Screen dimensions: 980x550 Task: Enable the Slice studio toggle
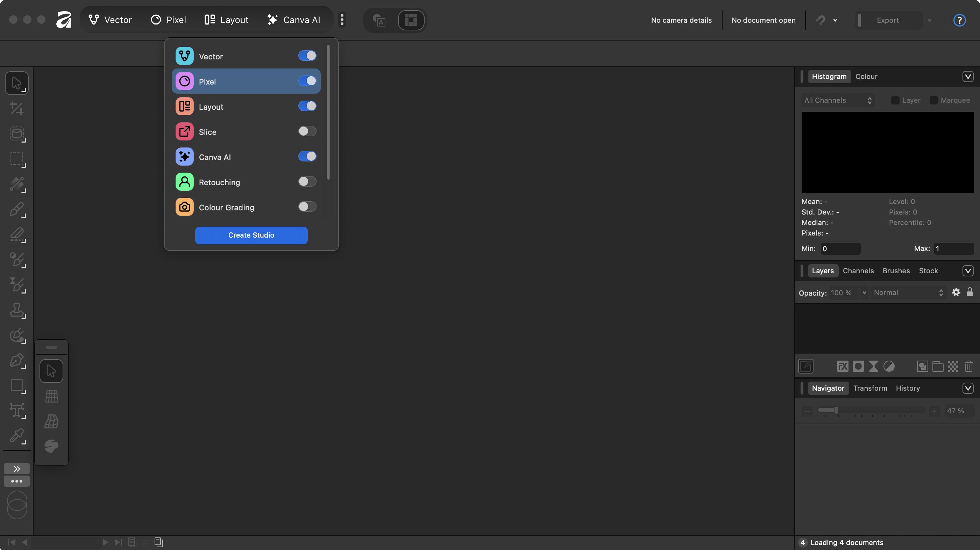[x=307, y=131]
